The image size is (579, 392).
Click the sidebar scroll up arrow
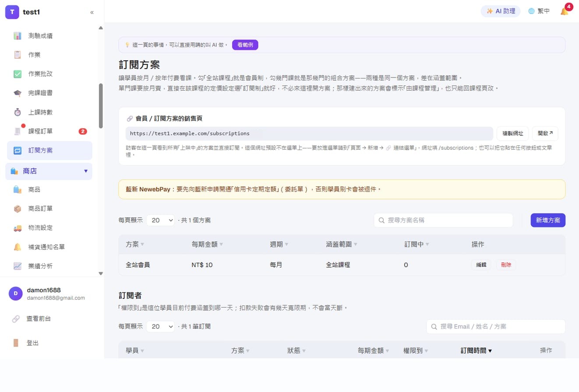[x=101, y=28]
